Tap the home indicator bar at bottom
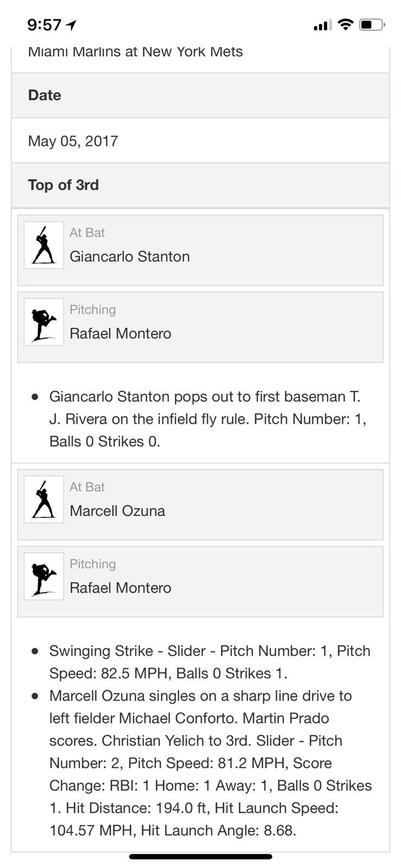Image resolution: width=401 pixels, height=868 pixels. click(x=201, y=857)
